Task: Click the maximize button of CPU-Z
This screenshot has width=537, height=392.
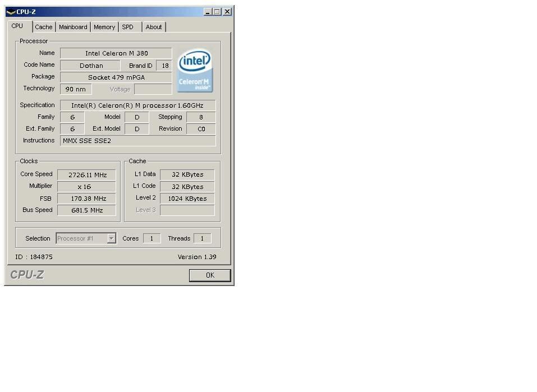Action: [217, 12]
